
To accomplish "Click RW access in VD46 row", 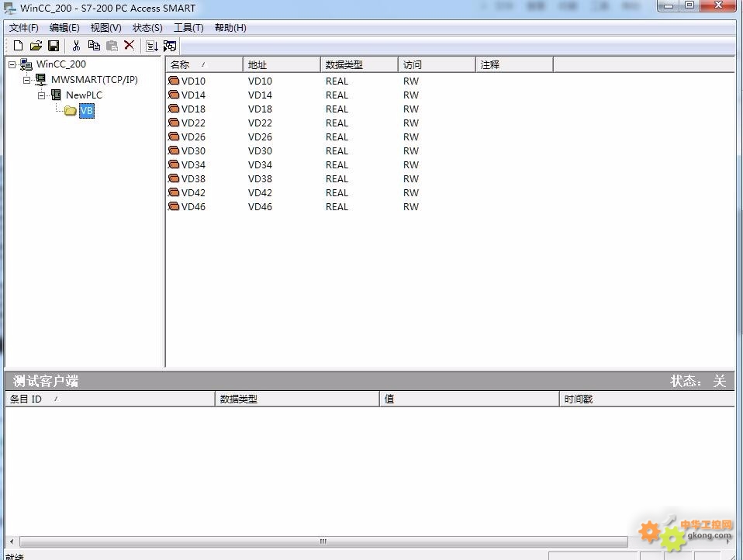I will [411, 207].
